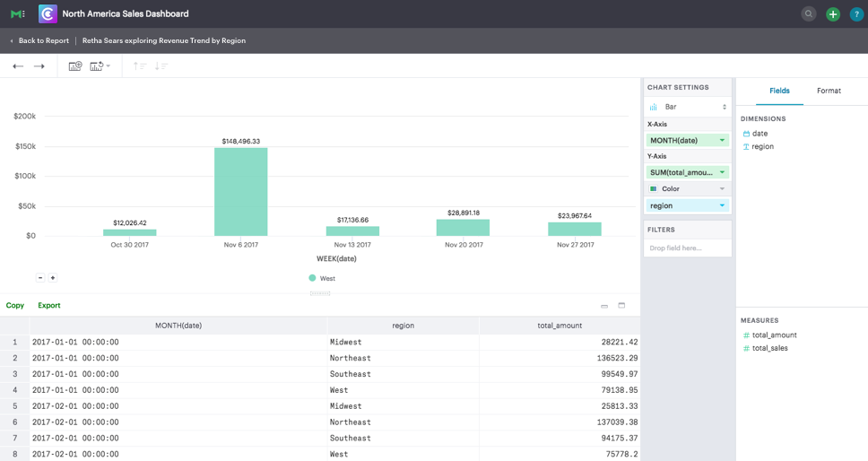
Task: Open the chart reset dropdown icon
Action: point(100,66)
